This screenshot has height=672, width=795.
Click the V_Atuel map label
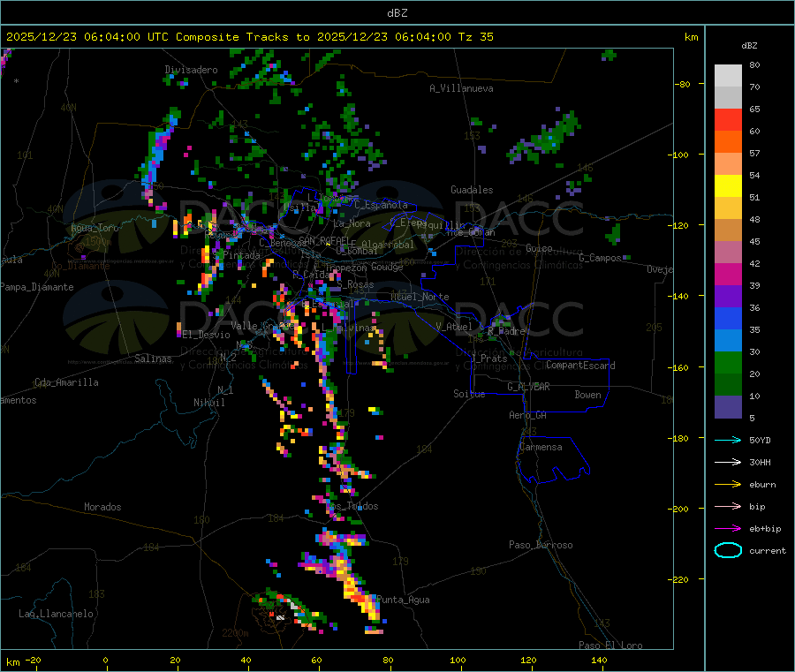pos(454,327)
